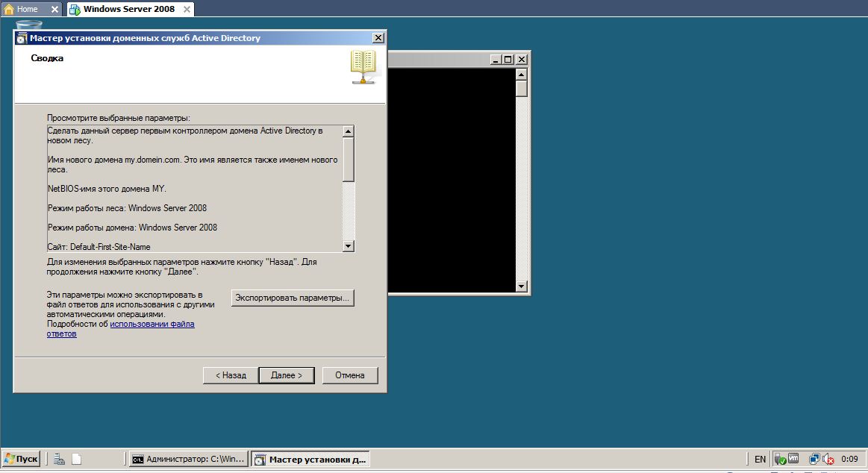
Task: Select the Windows Server 2008 tab
Action: [129, 9]
